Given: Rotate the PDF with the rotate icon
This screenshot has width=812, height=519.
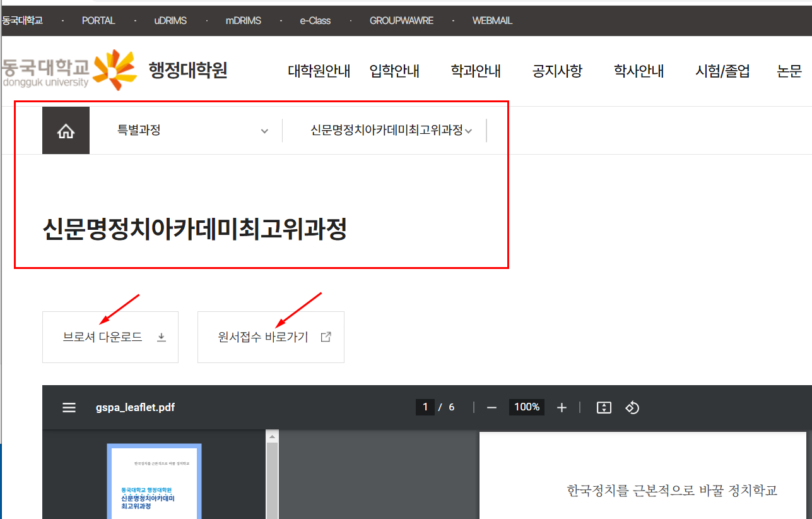Looking at the screenshot, I should 632,408.
